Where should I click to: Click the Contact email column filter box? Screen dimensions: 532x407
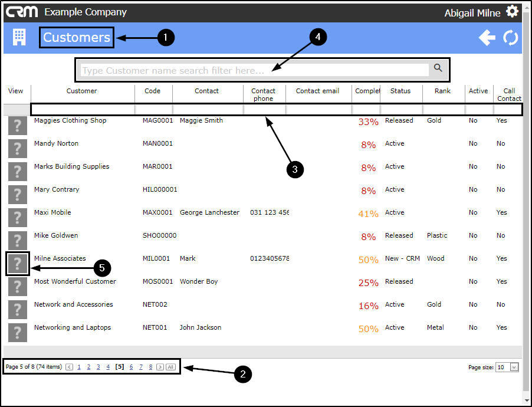coord(319,109)
